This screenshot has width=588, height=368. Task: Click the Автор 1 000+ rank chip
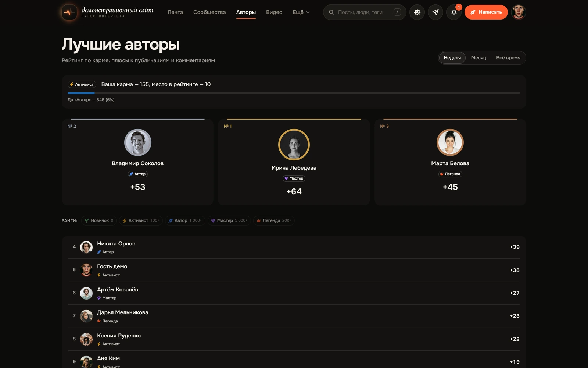coord(185,220)
